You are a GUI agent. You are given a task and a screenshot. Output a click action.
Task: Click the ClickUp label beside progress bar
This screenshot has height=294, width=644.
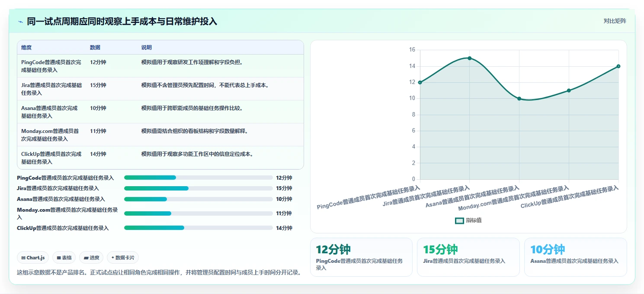pyautogui.click(x=63, y=228)
